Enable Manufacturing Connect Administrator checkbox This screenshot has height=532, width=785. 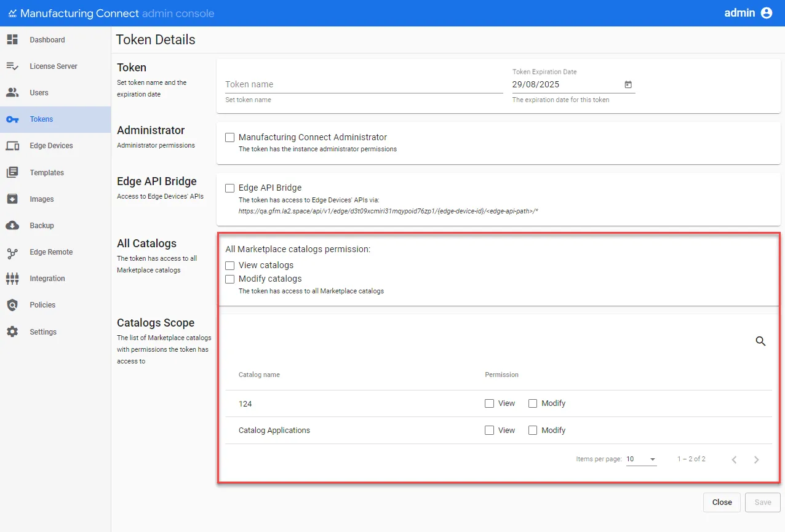click(x=230, y=138)
